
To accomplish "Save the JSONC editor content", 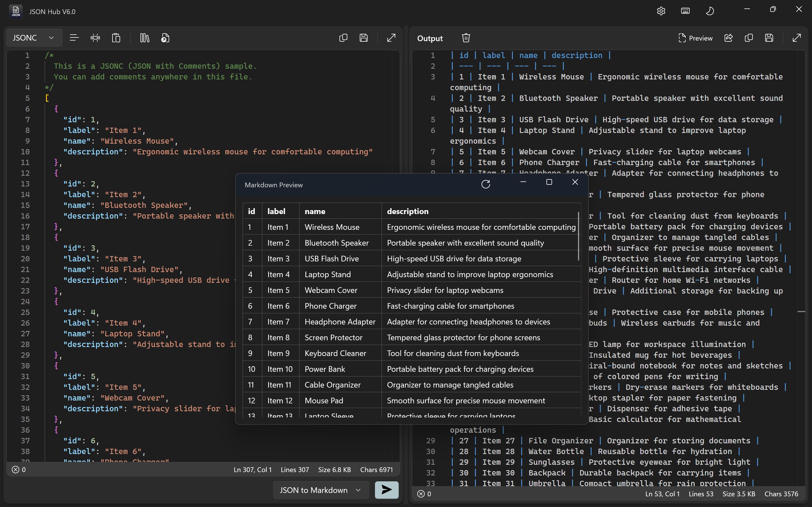I will 364,37.
